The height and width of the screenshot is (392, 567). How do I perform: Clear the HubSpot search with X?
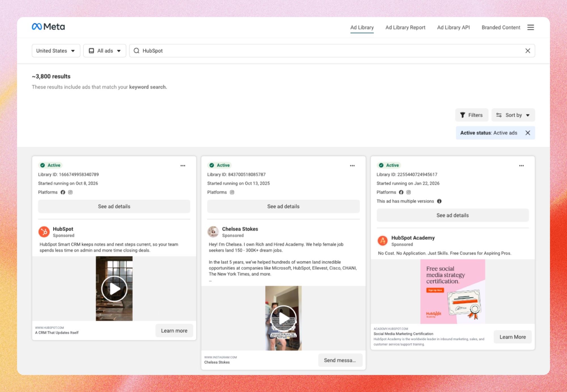click(528, 51)
